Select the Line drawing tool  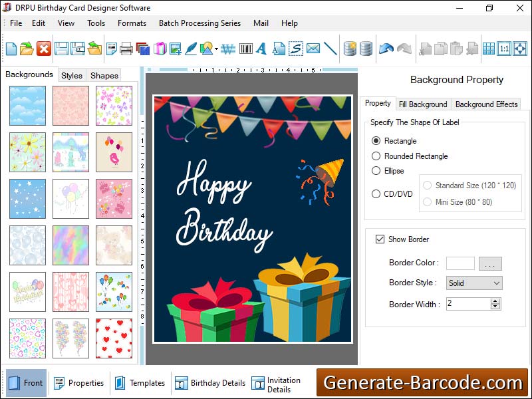(330, 48)
